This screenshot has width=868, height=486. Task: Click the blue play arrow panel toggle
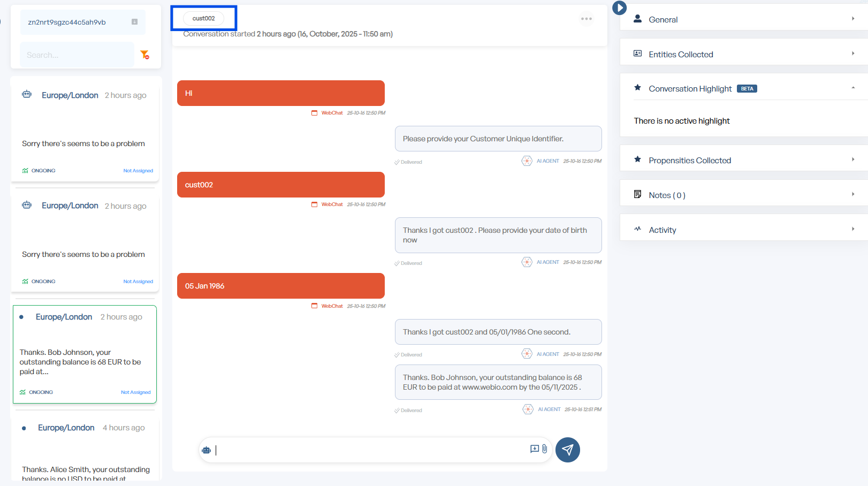(x=619, y=8)
